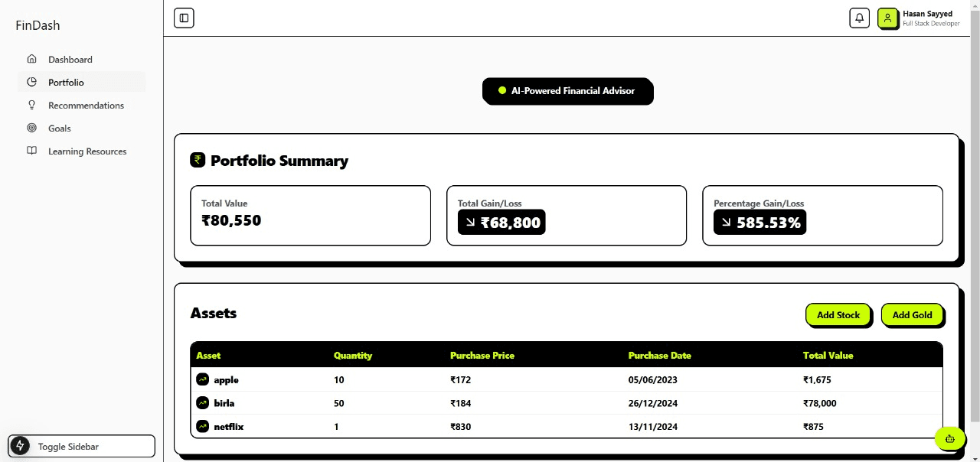980x462 pixels.
Task: Click the Purchase Date column header
Action: tap(659, 356)
